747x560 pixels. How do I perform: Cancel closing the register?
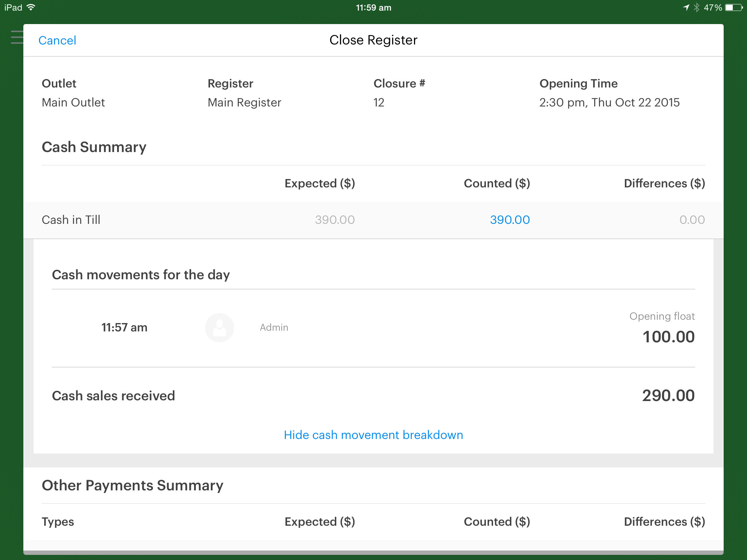57,40
